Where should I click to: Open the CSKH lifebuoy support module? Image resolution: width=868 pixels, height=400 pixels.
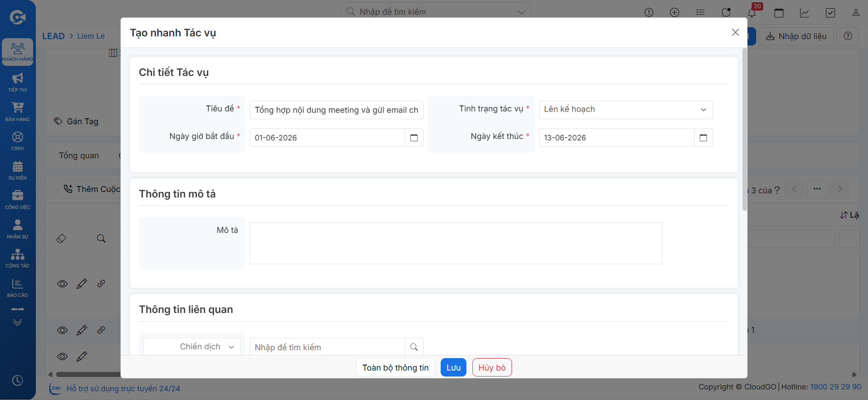click(x=17, y=141)
